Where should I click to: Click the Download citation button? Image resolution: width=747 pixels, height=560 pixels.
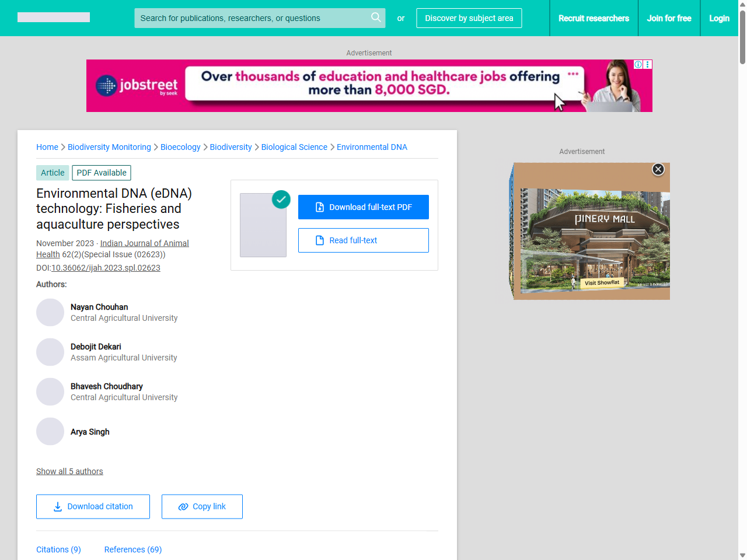(x=93, y=506)
